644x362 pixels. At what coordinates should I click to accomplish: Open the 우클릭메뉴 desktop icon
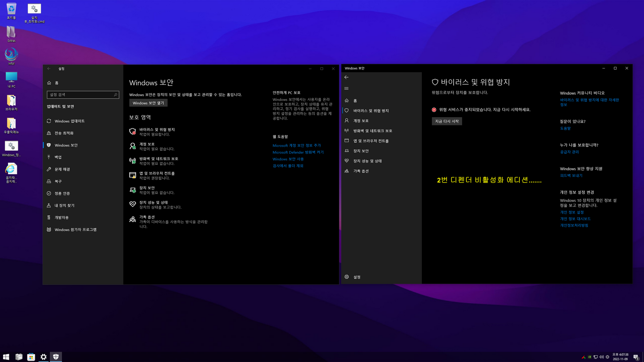click(11, 125)
